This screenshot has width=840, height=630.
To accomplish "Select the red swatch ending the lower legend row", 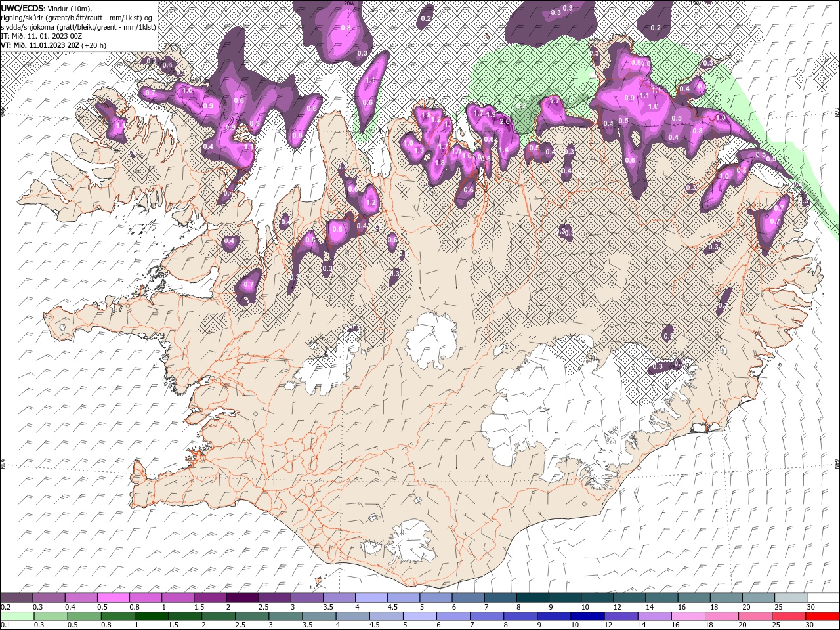I will click(822, 616).
